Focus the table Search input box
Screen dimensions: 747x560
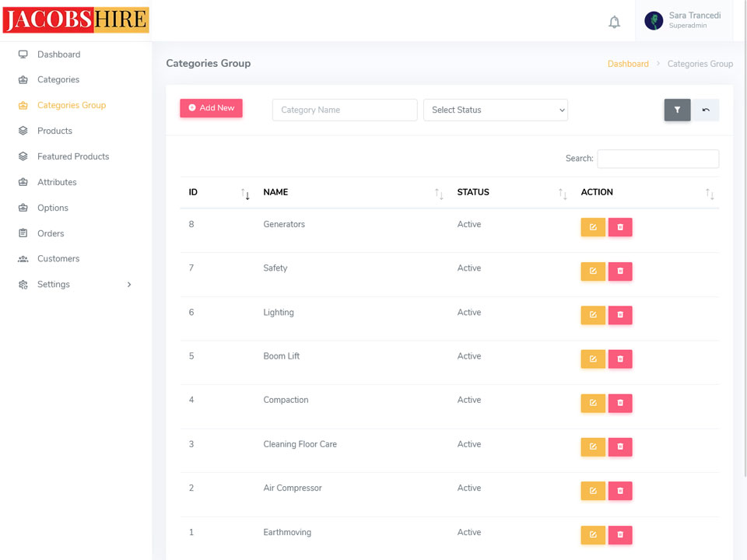click(x=658, y=159)
